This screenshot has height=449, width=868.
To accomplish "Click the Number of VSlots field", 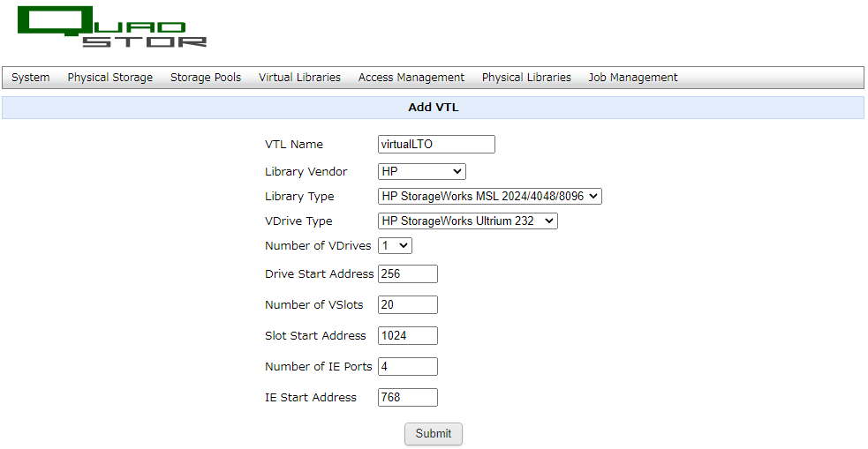I will (x=408, y=304).
